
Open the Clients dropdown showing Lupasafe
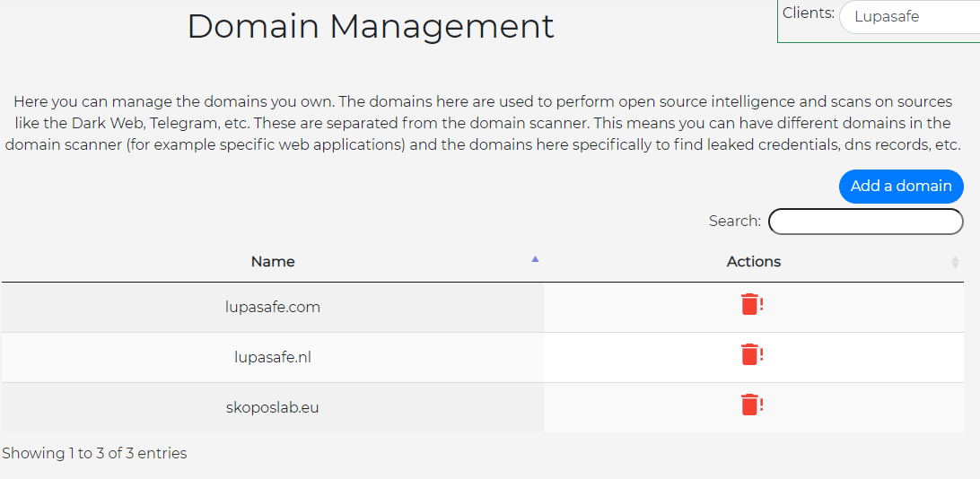[x=909, y=17]
